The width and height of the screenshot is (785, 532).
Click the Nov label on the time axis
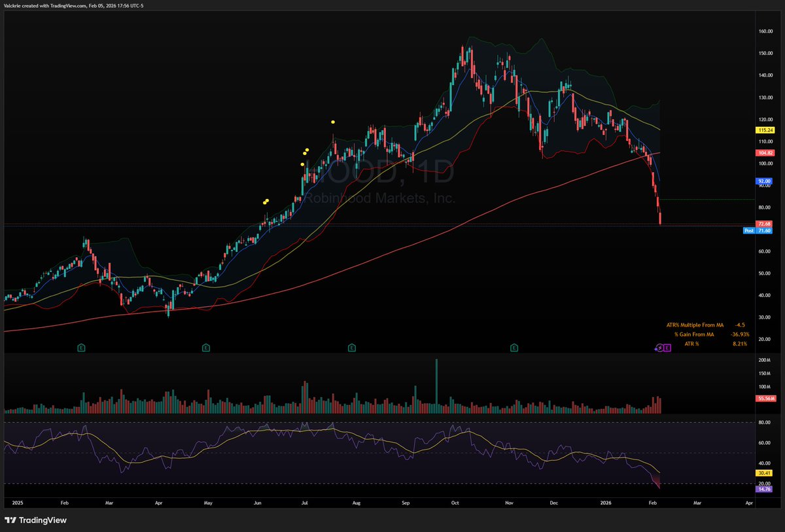pos(508,503)
